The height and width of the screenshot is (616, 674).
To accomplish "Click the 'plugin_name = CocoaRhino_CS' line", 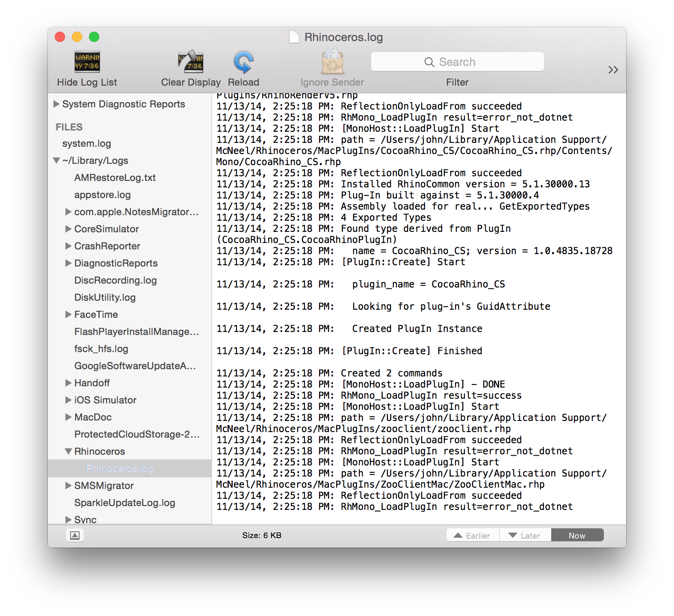I will [361, 284].
